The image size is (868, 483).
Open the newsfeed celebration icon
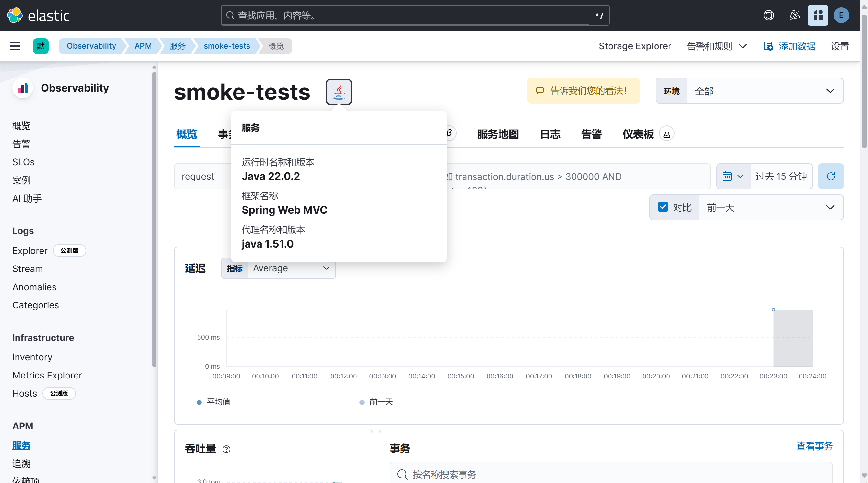(x=794, y=16)
